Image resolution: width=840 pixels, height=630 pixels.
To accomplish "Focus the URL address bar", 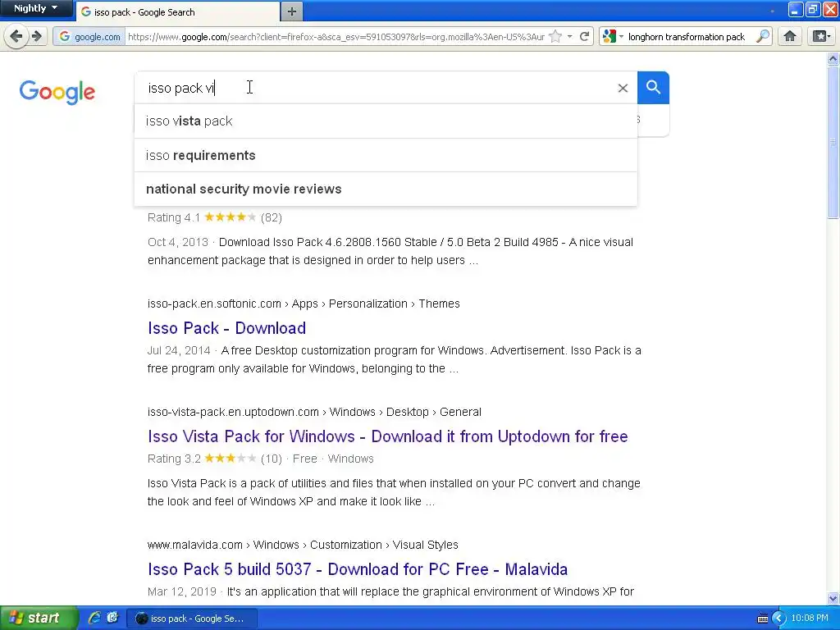I will pyautogui.click(x=336, y=36).
